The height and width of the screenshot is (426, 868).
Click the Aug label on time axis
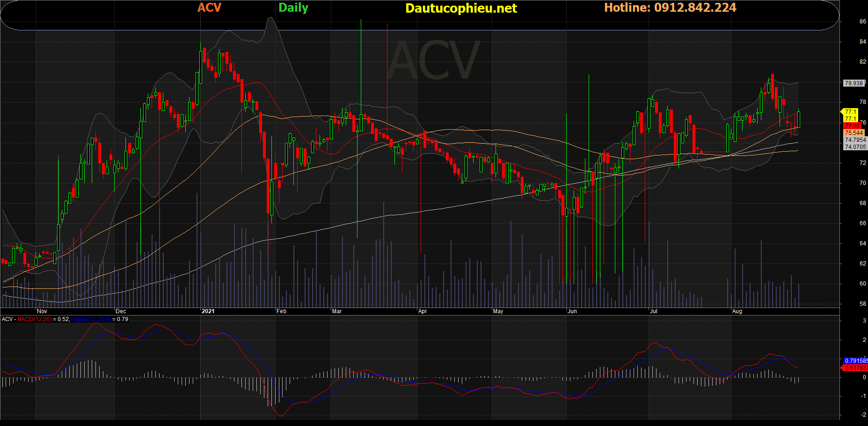pos(737,311)
